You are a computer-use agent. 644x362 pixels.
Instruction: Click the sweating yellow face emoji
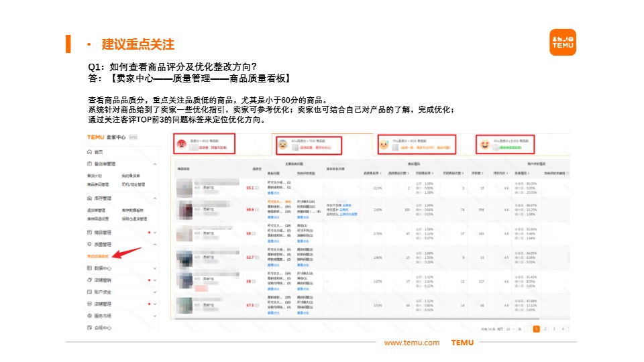pyautogui.click(x=384, y=145)
